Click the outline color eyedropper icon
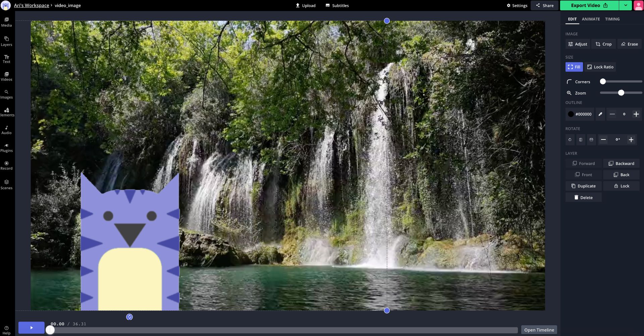Viewport: 644px width, 336px height. coord(600,114)
